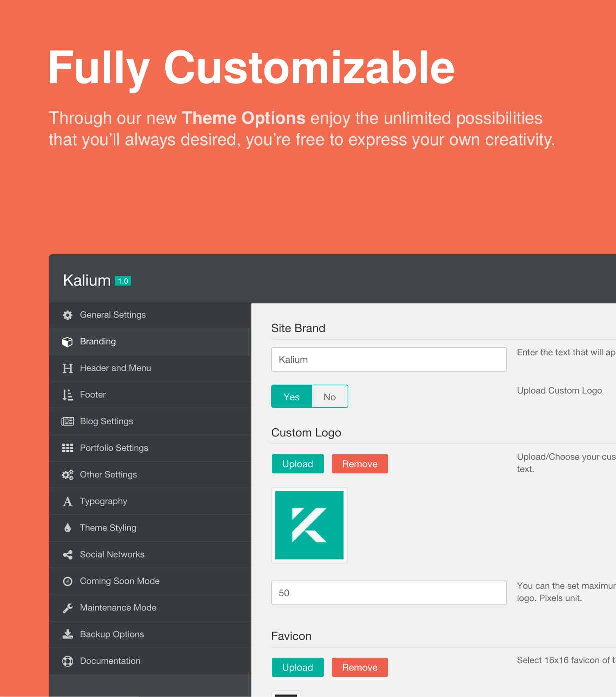Select the Theme Styling droplet icon

click(x=67, y=528)
